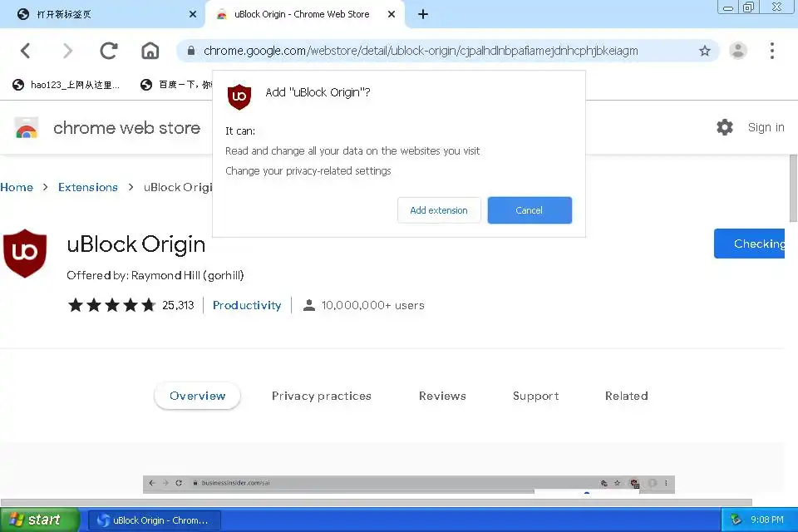Screen dimensions: 798x532
Task: Select the uBlock Origin taskbar window button
Action: (x=155, y=520)
